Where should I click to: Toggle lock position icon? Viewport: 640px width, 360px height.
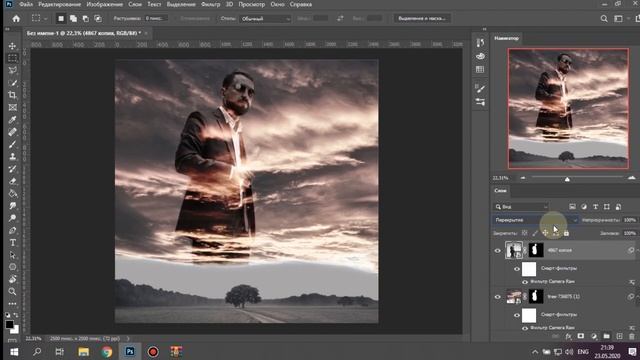point(545,233)
